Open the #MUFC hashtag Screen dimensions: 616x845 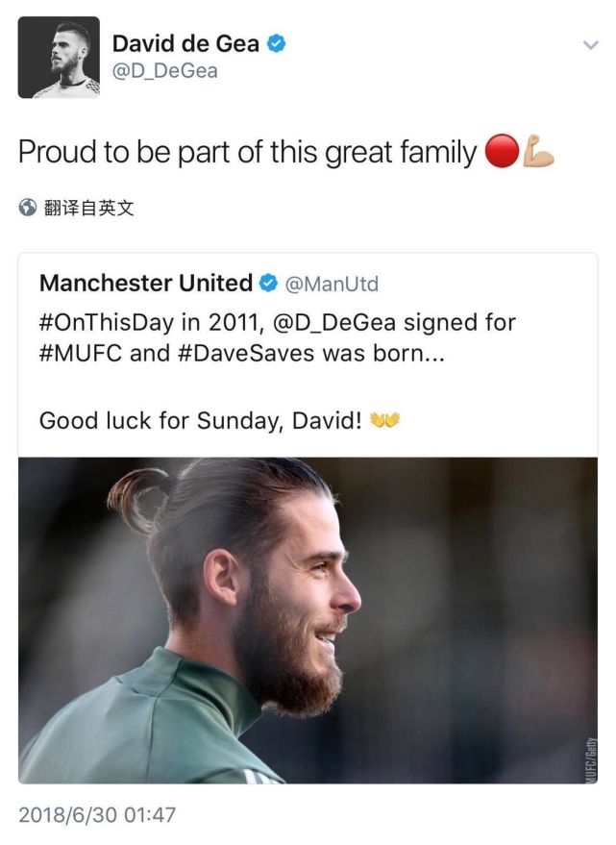[x=81, y=353]
